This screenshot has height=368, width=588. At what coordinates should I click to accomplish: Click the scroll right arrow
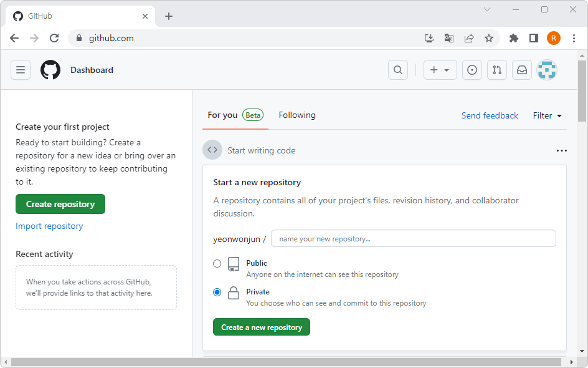(572, 362)
